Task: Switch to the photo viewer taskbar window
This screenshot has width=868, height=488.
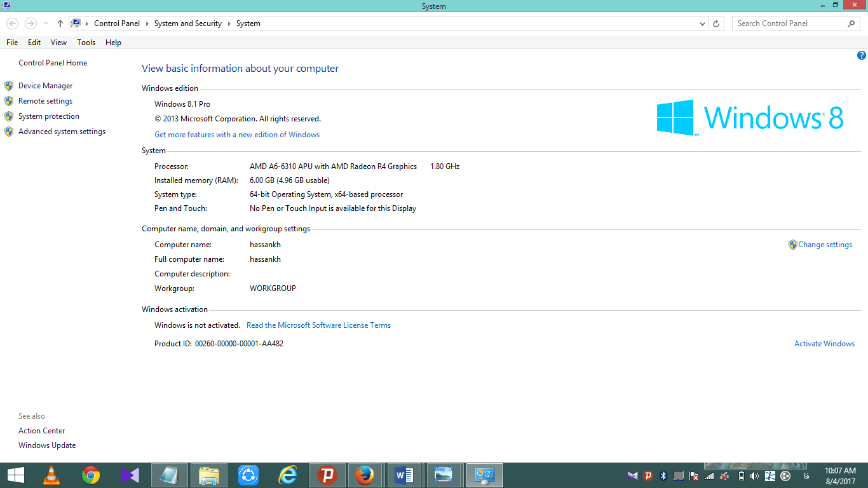Action: pos(443,475)
